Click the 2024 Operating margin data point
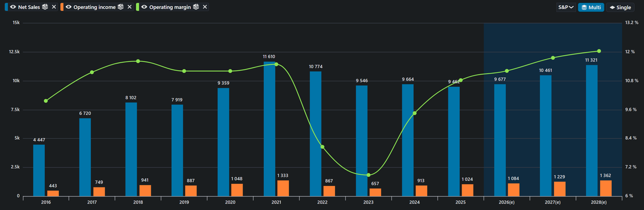The image size is (644, 210). pyautogui.click(x=414, y=113)
